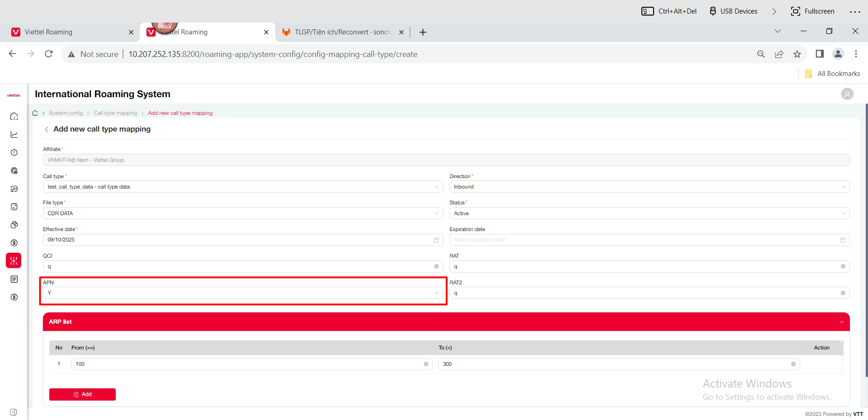This screenshot has height=420, width=868.
Task: Open the APN dropdown showing Y
Action: pyautogui.click(x=242, y=293)
